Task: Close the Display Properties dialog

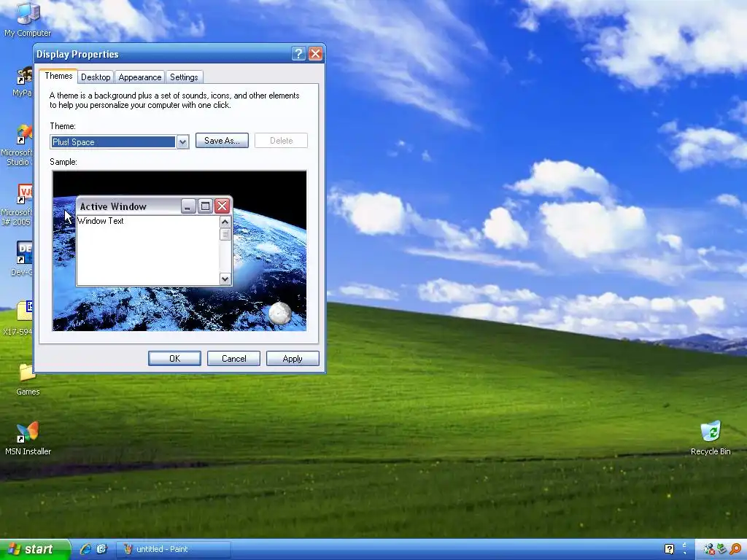Action: pos(315,54)
